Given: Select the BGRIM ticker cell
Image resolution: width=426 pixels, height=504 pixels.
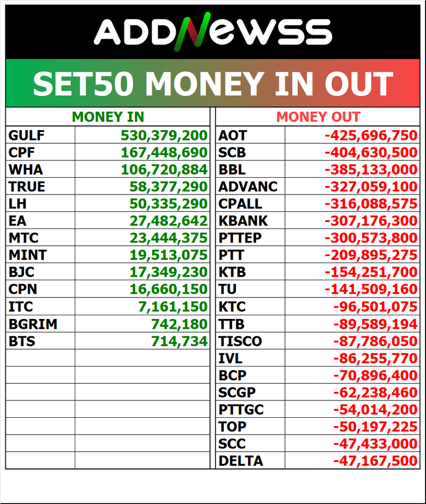Looking at the screenshot, I should [x=32, y=324].
